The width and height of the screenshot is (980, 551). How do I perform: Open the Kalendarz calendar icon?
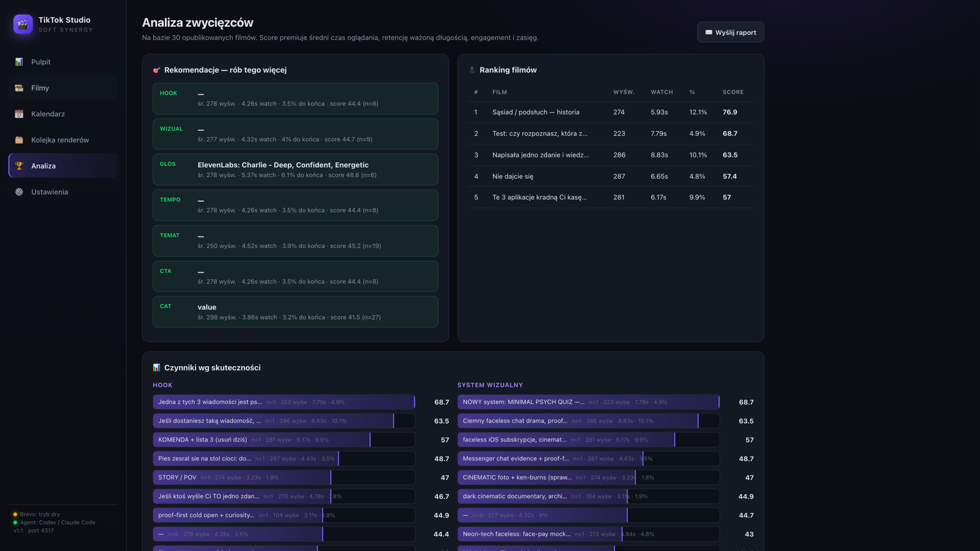point(19,114)
